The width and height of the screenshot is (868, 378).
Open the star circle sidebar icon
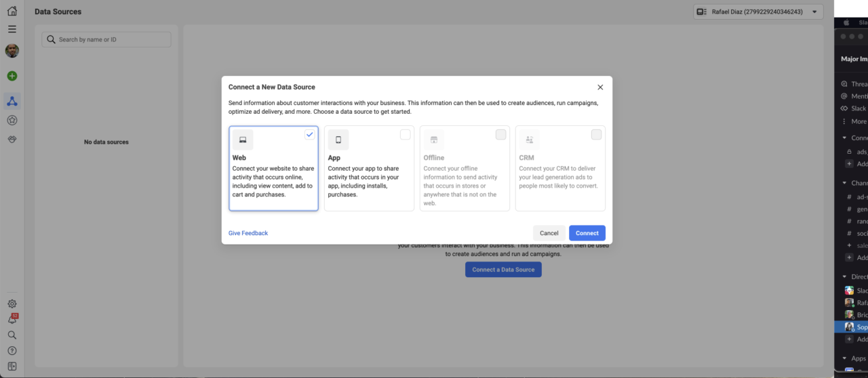(12, 120)
